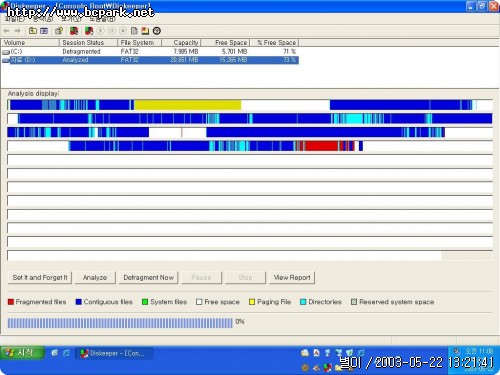This screenshot has width=500, height=375.
Task: Click the View Report document icon
Action: tap(134, 31)
